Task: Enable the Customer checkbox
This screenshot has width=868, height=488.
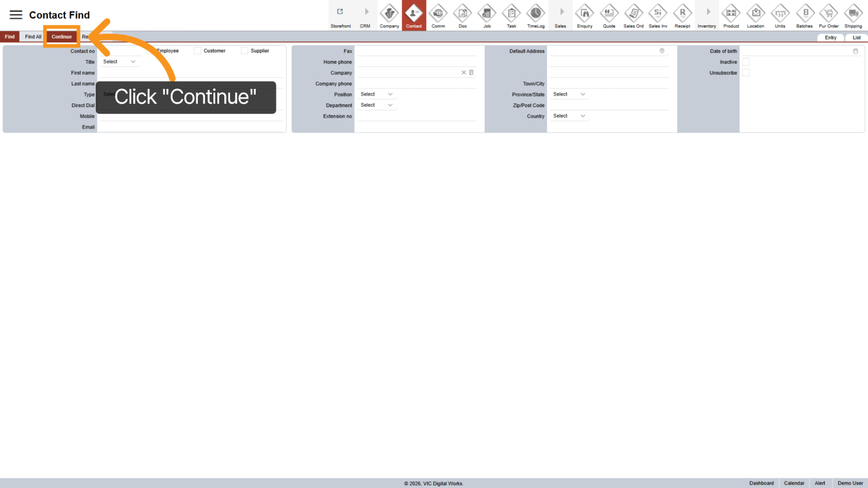Action: [197, 50]
